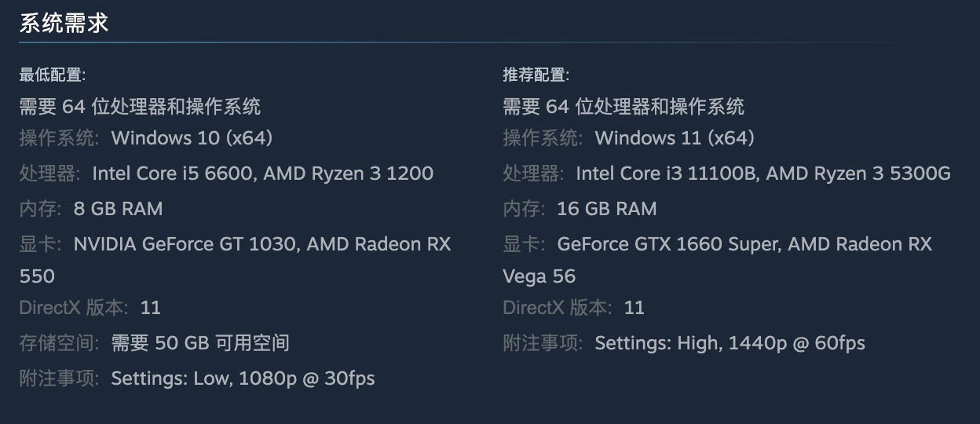980x424 pixels.
Task: Select the 最低配置 label
Action: pos(53,75)
